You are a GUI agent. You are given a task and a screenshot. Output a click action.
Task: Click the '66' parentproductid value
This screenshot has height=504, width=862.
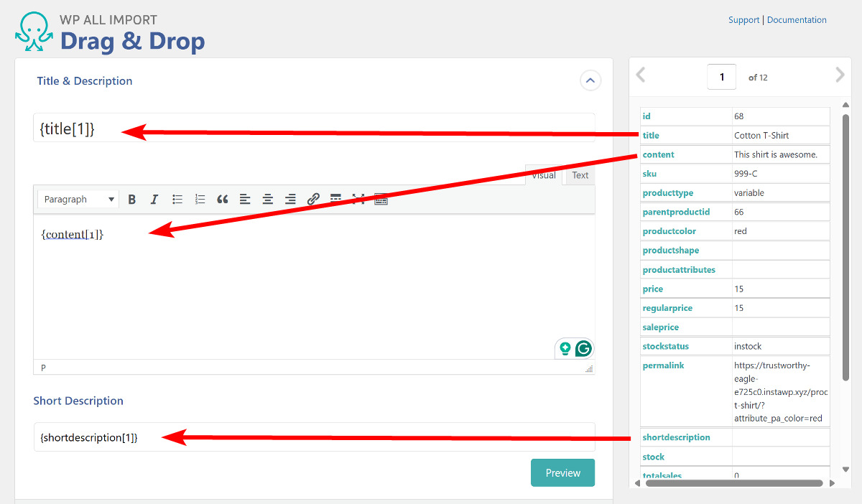[739, 212]
